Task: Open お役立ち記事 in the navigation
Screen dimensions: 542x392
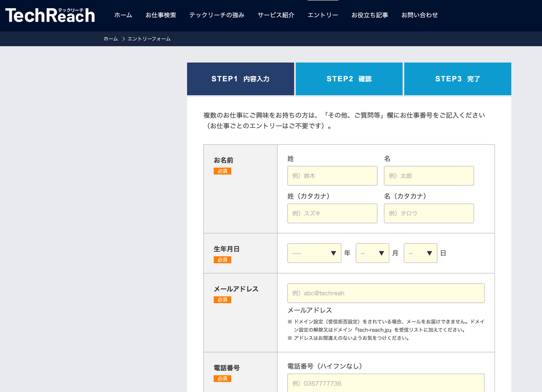Action: 369,15
